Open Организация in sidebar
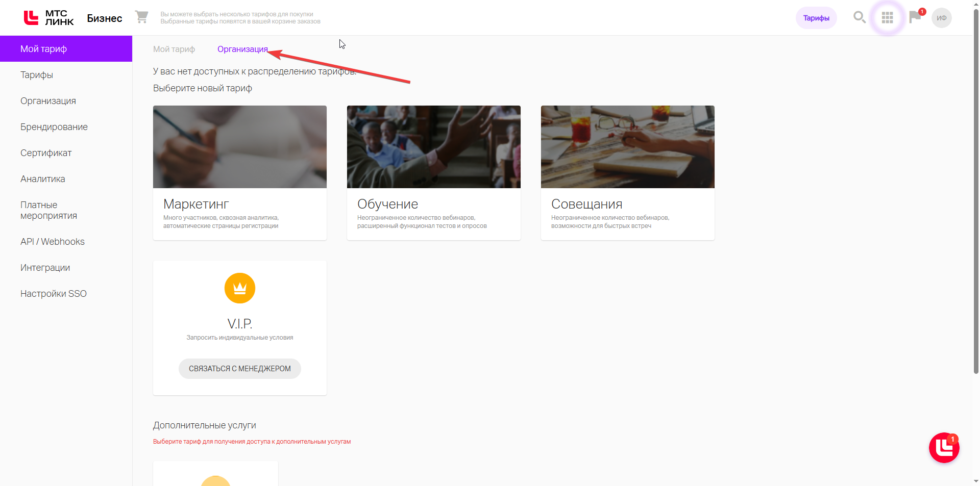980x486 pixels. 66,101
